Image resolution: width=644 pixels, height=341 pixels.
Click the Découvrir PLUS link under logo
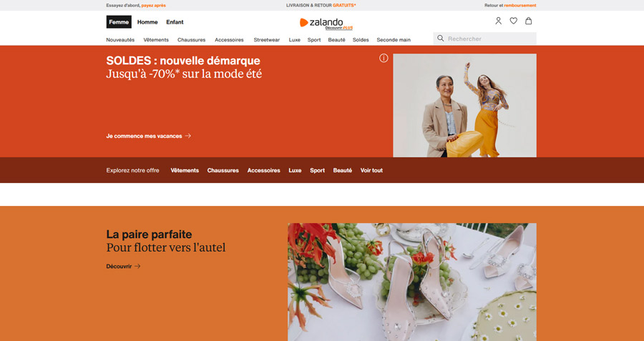click(x=339, y=28)
